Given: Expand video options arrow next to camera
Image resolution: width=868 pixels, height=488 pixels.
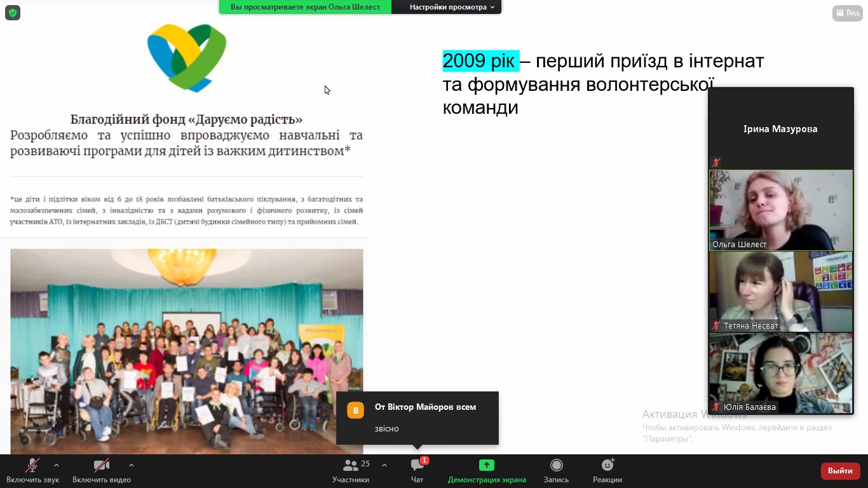Looking at the screenshot, I should click(132, 465).
